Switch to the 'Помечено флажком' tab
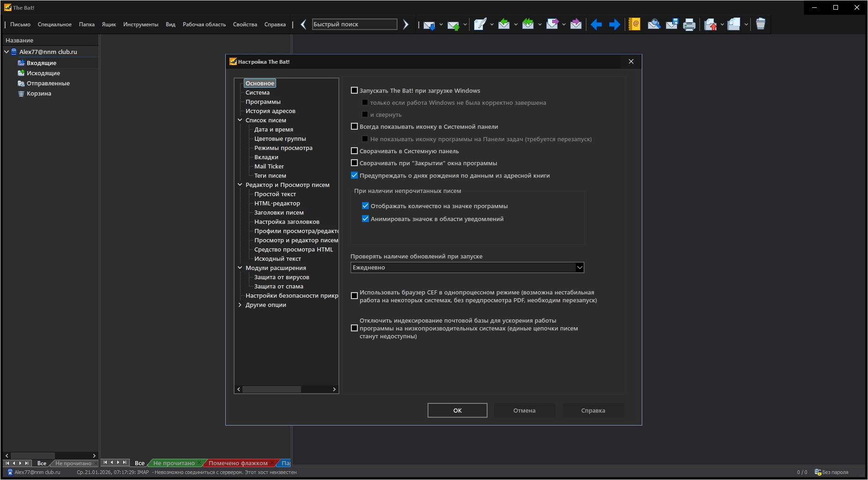Screen dimensions: 868x480 click(238, 463)
